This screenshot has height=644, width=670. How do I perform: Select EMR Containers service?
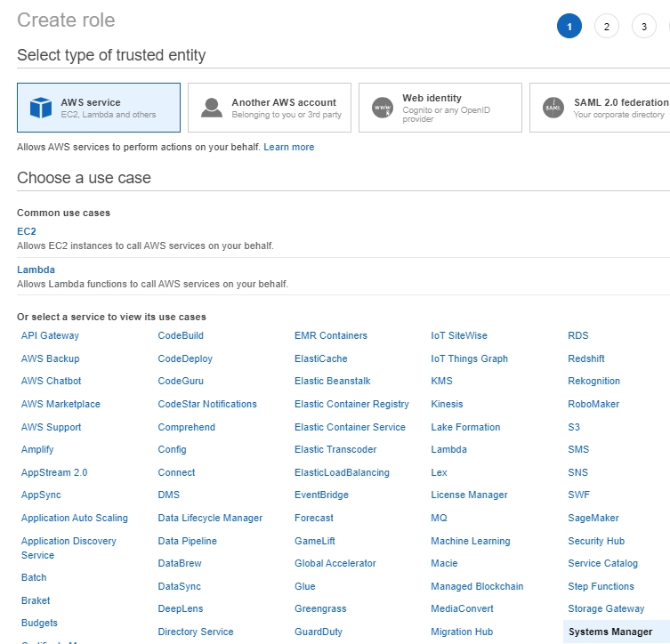[x=331, y=335]
